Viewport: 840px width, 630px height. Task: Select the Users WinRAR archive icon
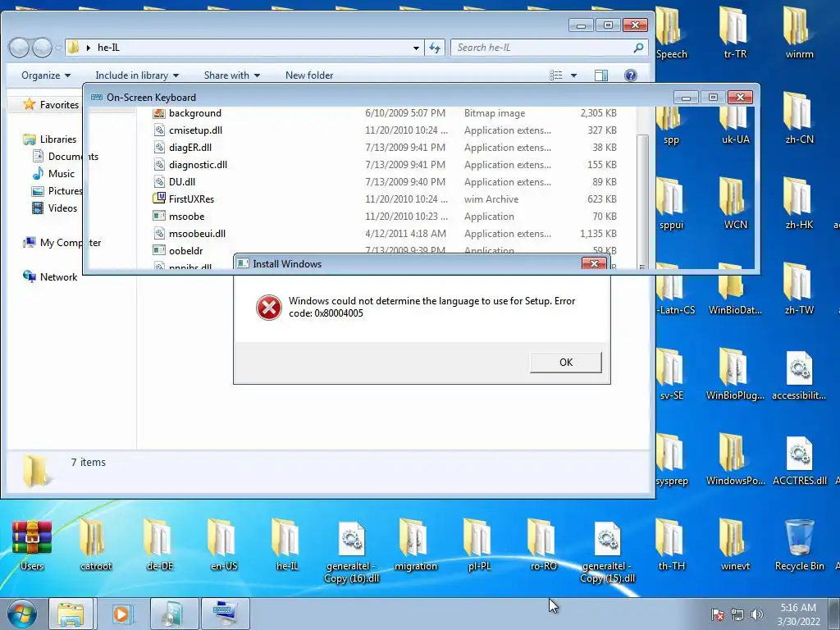32,545
